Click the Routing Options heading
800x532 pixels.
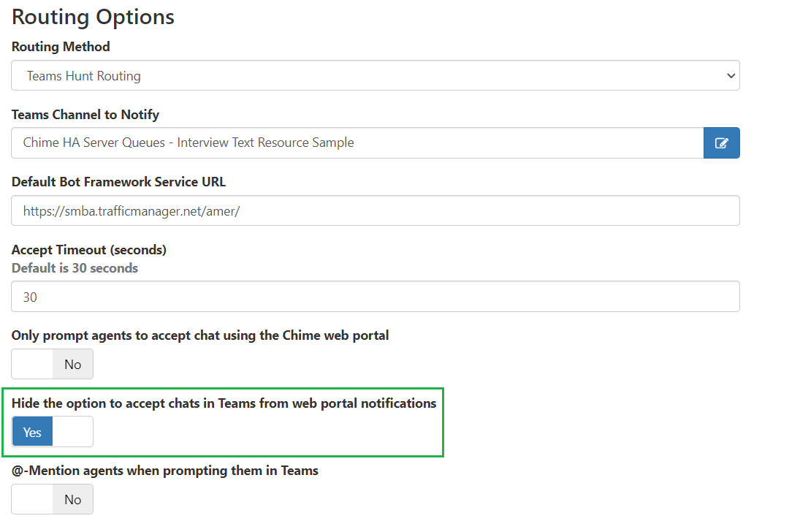[93, 17]
